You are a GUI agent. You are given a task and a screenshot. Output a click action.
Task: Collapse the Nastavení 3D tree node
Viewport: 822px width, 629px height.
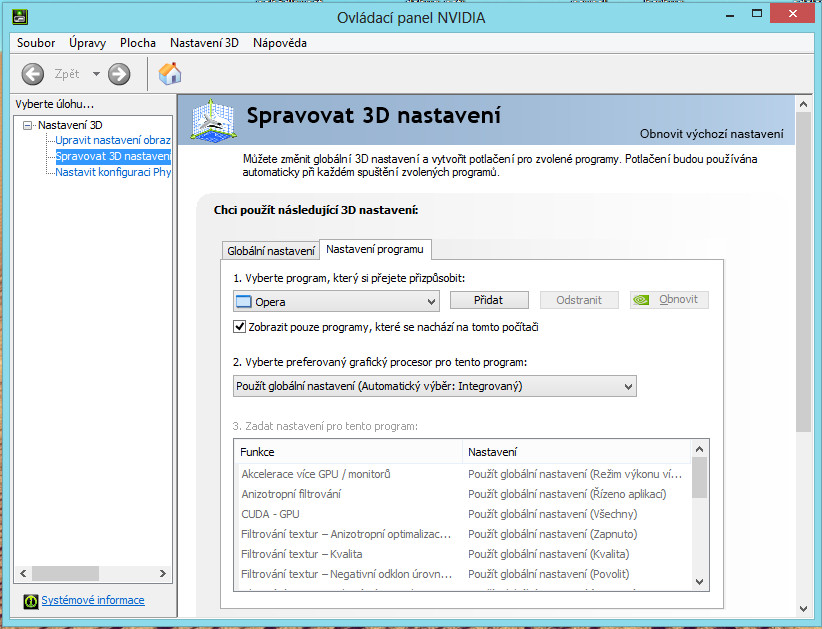(x=27, y=125)
